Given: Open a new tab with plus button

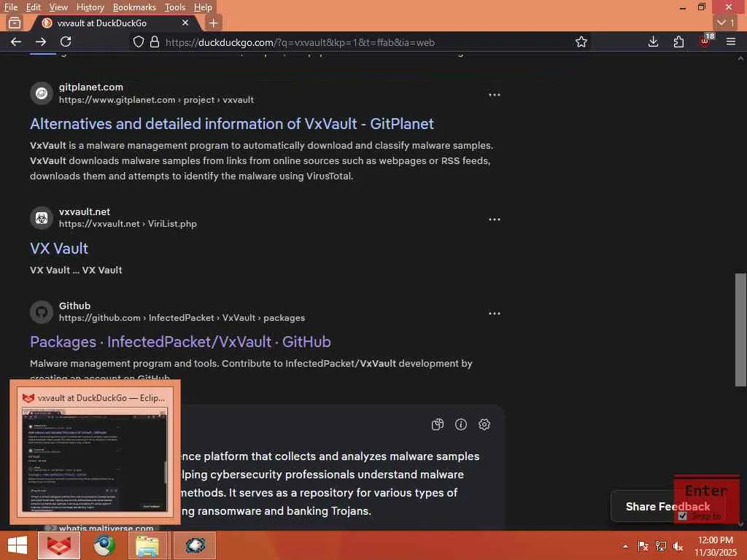Looking at the screenshot, I should tap(213, 23).
